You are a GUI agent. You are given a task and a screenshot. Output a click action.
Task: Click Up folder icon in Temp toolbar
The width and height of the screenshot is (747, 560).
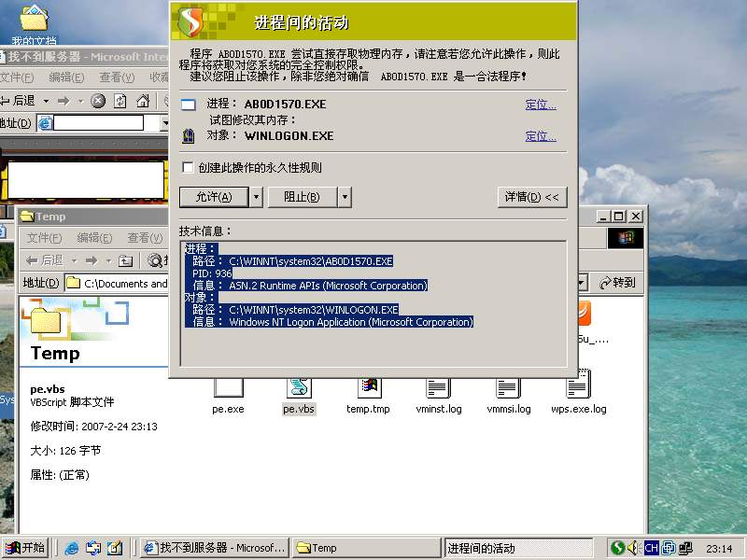coord(125,260)
